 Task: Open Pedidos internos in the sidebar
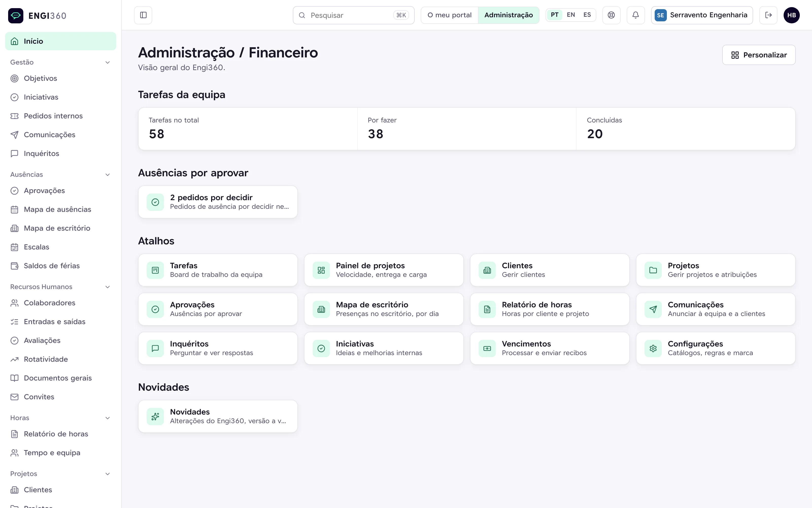[x=60, y=116]
